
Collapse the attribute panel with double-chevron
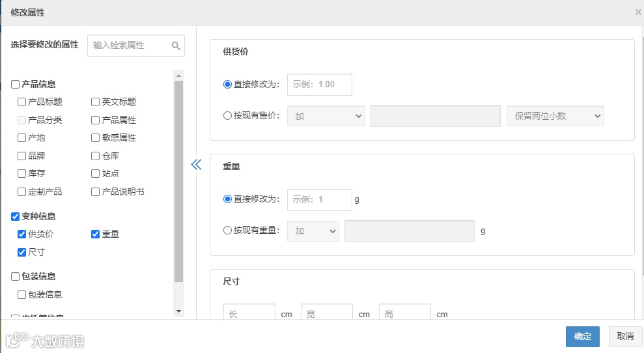(196, 164)
